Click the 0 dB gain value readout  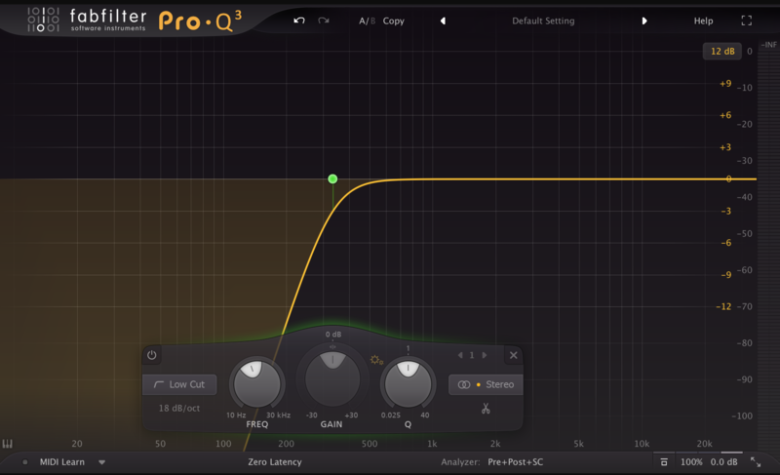(x=333, y=334)
